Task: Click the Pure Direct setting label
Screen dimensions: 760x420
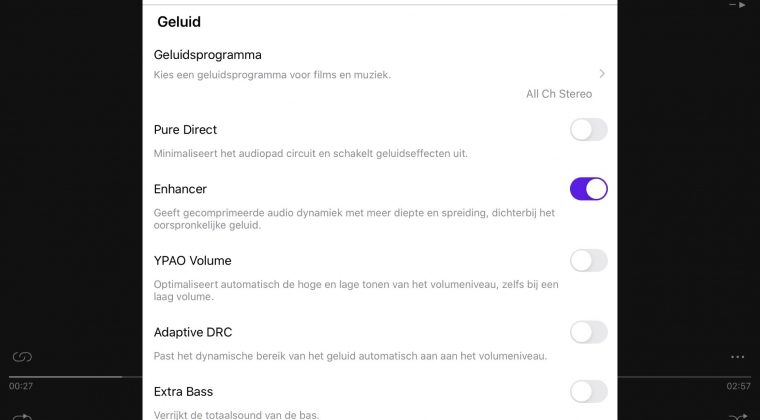Action: 185,130
